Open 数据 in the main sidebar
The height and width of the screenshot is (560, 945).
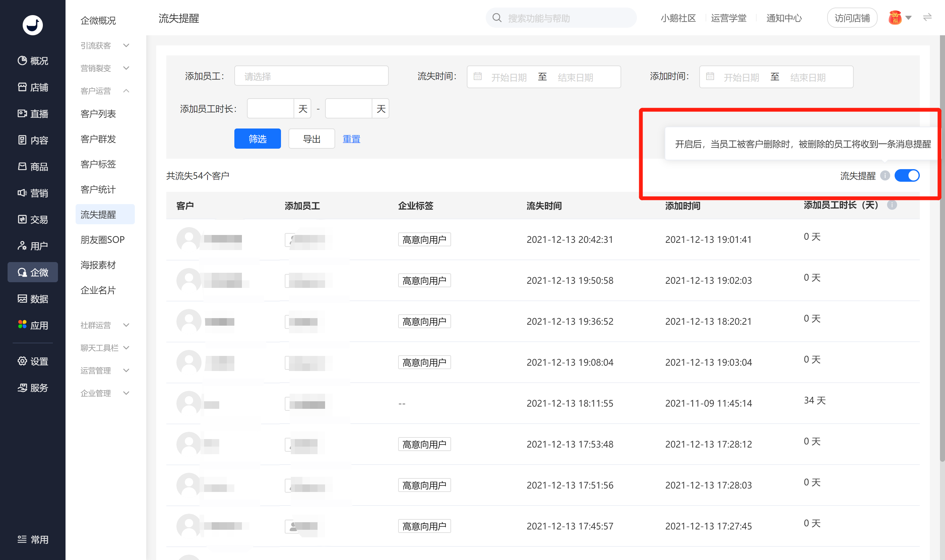click(x=33, y=299)
